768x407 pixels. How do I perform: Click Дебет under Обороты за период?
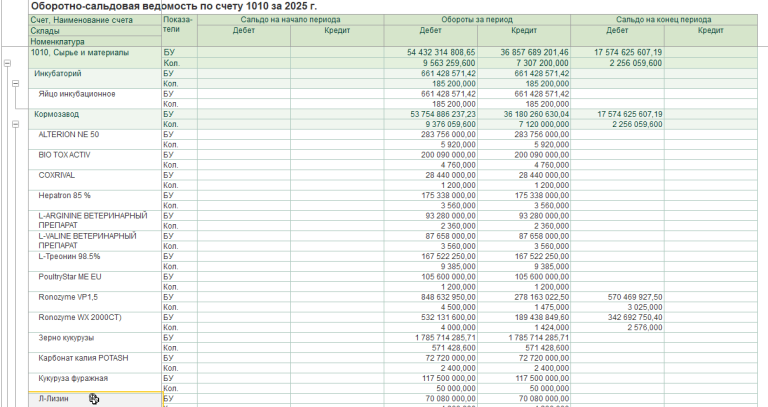pyautogui.click(x=431, y=31)
